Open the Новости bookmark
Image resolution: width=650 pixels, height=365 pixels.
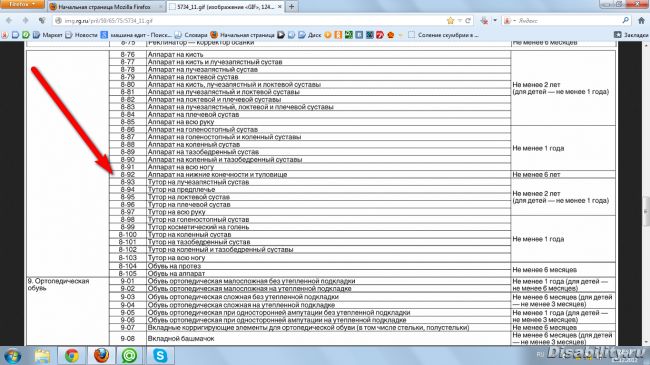[81, 35]
